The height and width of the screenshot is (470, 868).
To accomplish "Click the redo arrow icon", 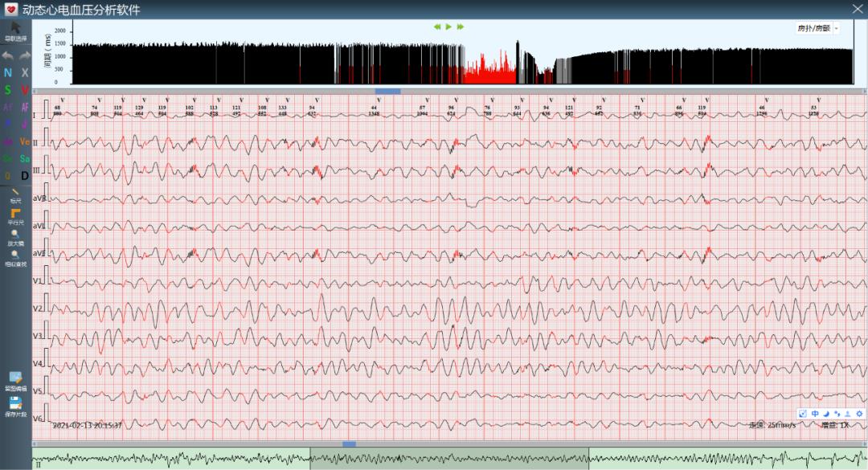I will (25, 56).
